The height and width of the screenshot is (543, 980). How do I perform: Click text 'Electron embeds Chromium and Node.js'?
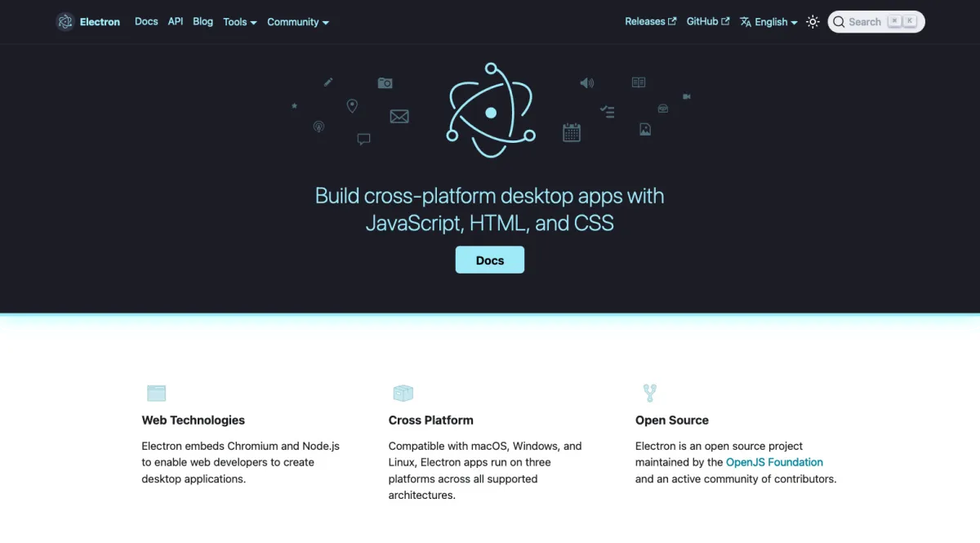[x=241, y=446]
